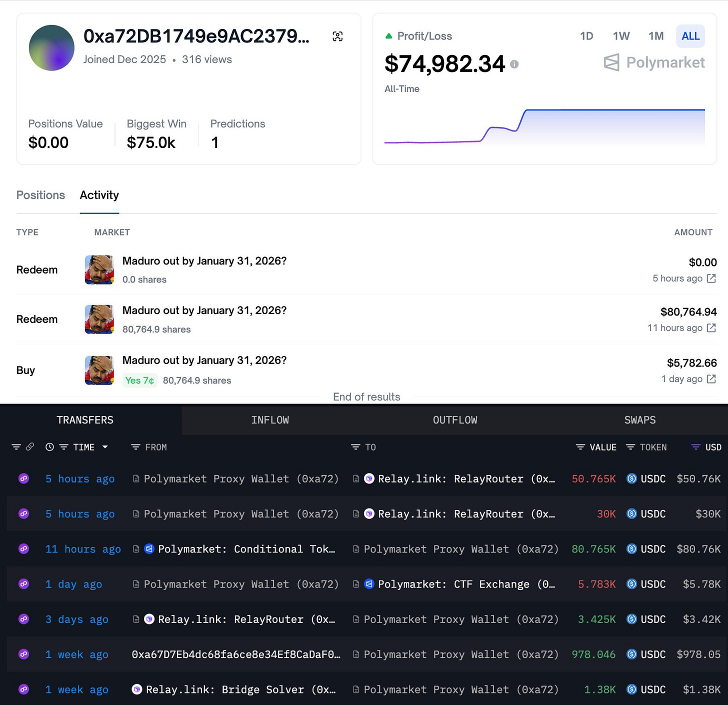Click Polymarket logo icon in CTF Exchange row
This screenshot has height=705, width=728.
pyautogui.click(x=369, y=583)
